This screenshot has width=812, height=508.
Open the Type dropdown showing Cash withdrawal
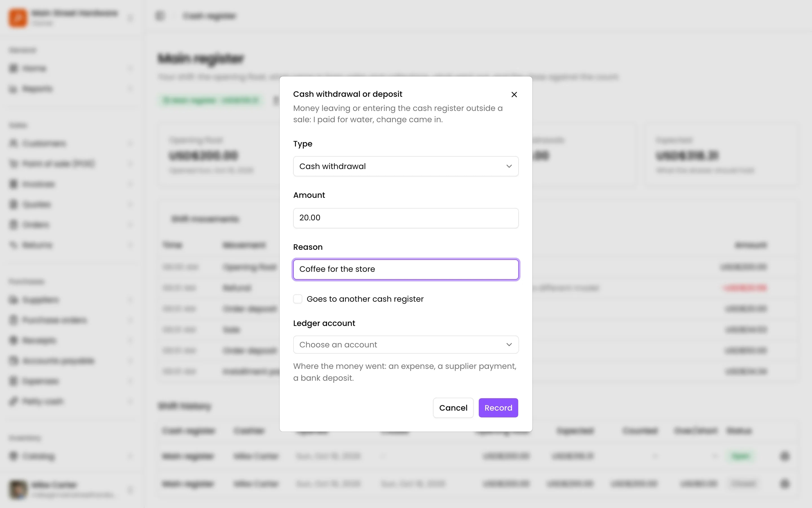(x=406, y=166)
